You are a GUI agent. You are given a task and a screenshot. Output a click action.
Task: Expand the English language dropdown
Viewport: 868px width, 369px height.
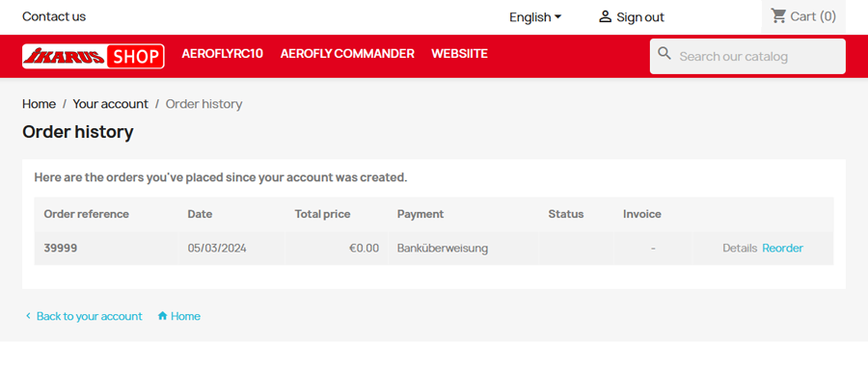click(535, 17)
